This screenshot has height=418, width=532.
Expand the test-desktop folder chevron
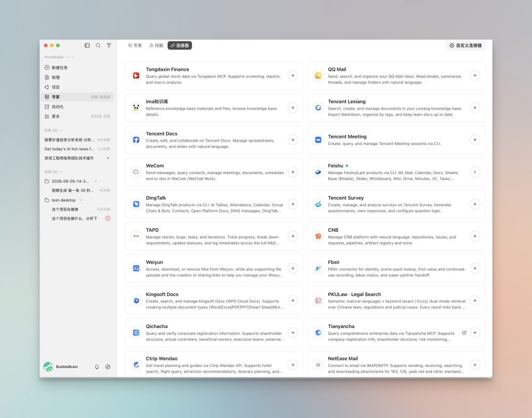tap(80, 200)
